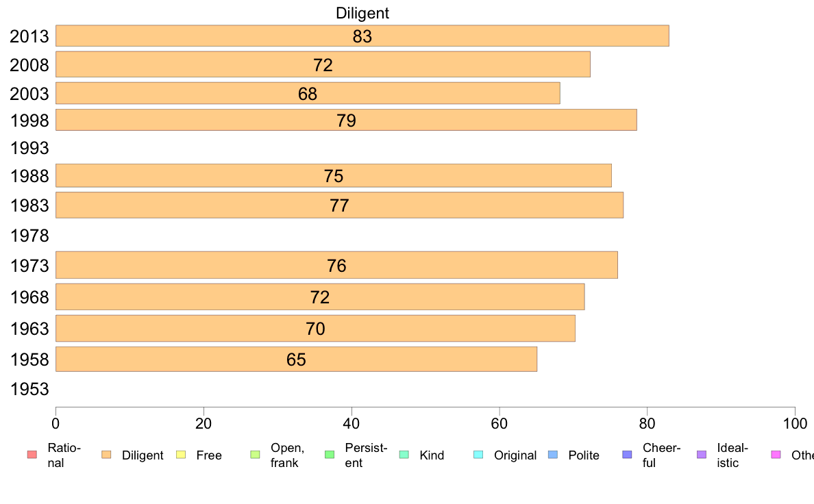Click the 2013 bar showing 83
This screenshot has height=504, width=814.
coord(362,36)
